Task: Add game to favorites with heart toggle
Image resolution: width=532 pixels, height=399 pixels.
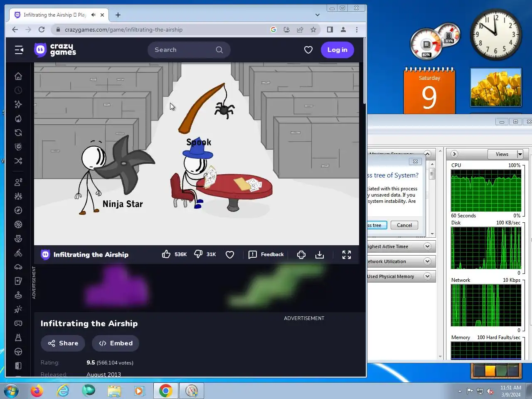Action: tap(230, 255)
